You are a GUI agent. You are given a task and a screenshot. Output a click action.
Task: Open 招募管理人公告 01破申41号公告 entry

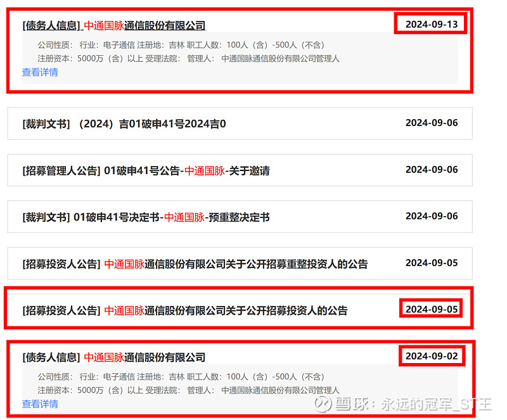[x=146, y=170]
